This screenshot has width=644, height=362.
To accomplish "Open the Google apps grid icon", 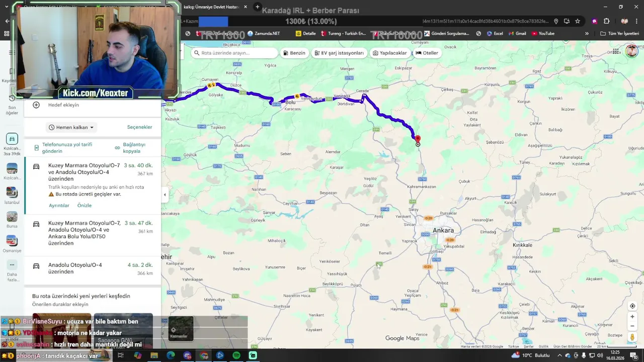I will click(616, 51).
